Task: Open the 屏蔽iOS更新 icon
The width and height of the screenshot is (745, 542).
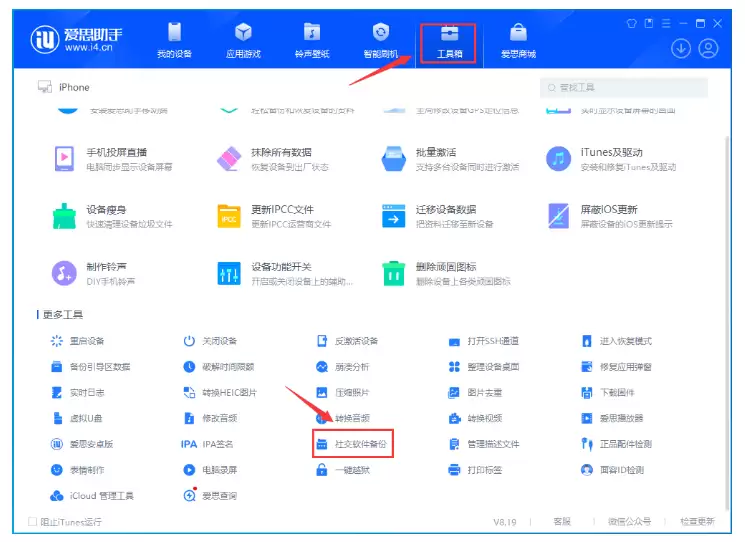Action: 558,216
